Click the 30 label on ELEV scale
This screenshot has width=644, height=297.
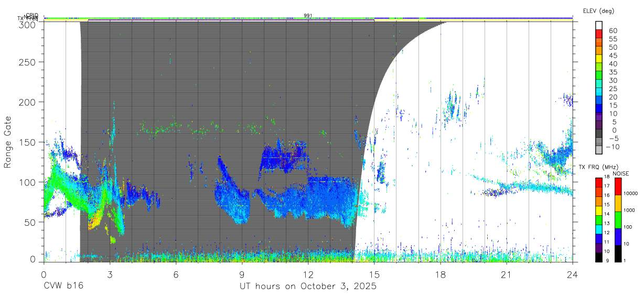pyautogui.click(x=613, y=80)
